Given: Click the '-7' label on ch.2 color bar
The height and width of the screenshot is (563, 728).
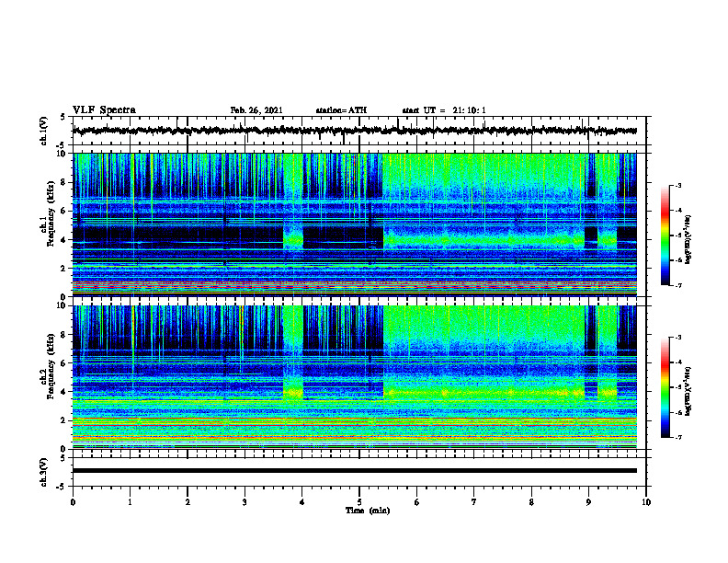Looking at the screenshot, I should (678, 437).
